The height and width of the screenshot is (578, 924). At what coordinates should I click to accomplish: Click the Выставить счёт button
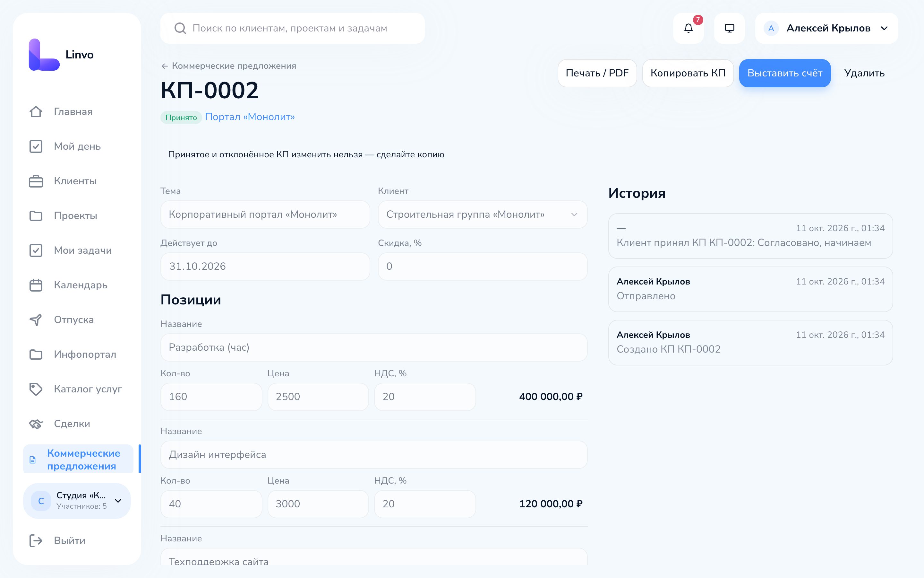(x=785, y=73)
